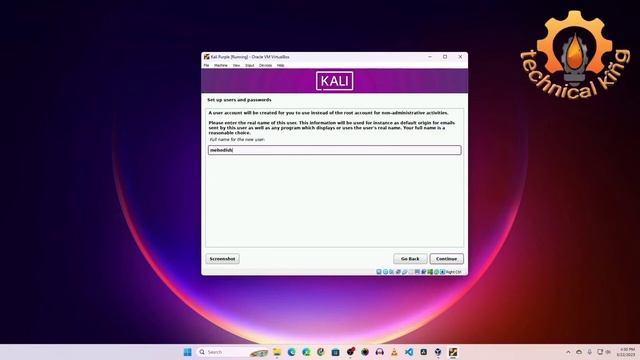Viewport: 640px width, 360px height.
Task: Open the Machine menu
Action: (221, 65)
